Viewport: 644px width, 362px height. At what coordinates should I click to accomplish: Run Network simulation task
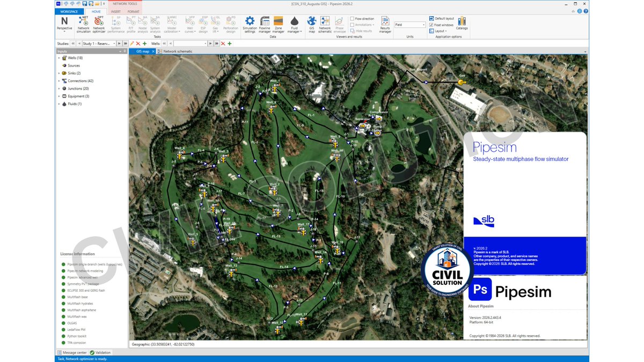[83, 24]
